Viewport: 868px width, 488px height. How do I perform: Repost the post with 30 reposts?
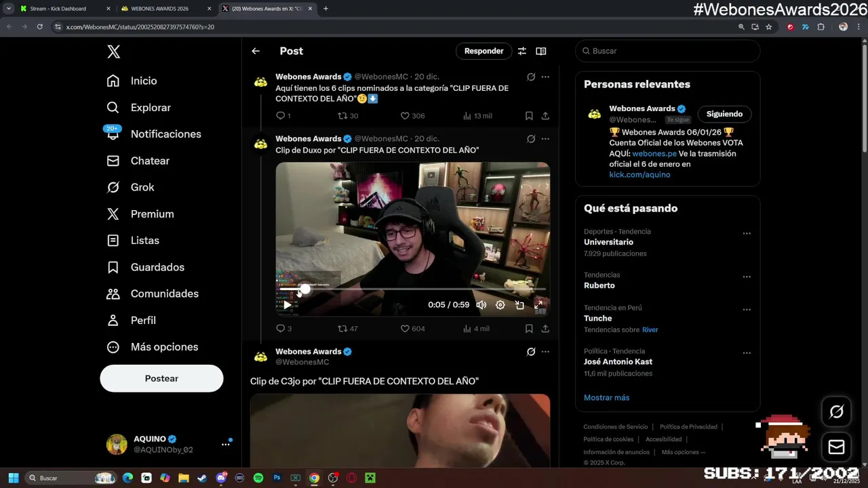[348, 116]
